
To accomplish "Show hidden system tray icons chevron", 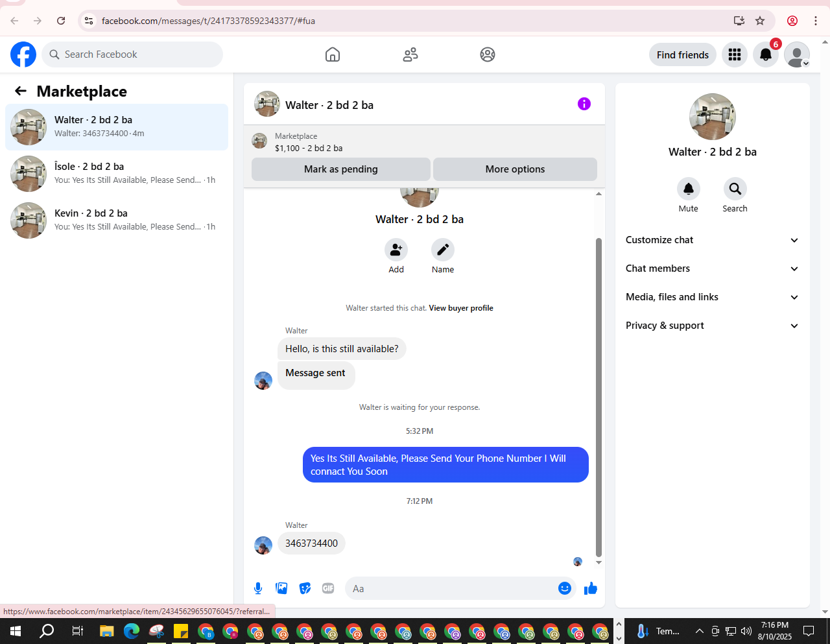I will click(x=700, y=631).
